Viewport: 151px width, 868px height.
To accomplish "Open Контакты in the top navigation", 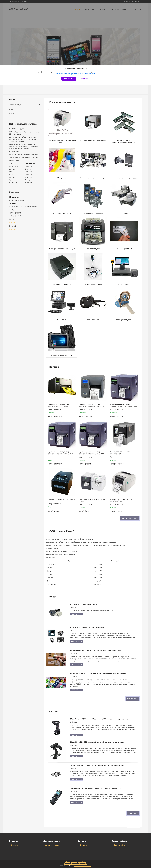I will click(x=125, y=9).
